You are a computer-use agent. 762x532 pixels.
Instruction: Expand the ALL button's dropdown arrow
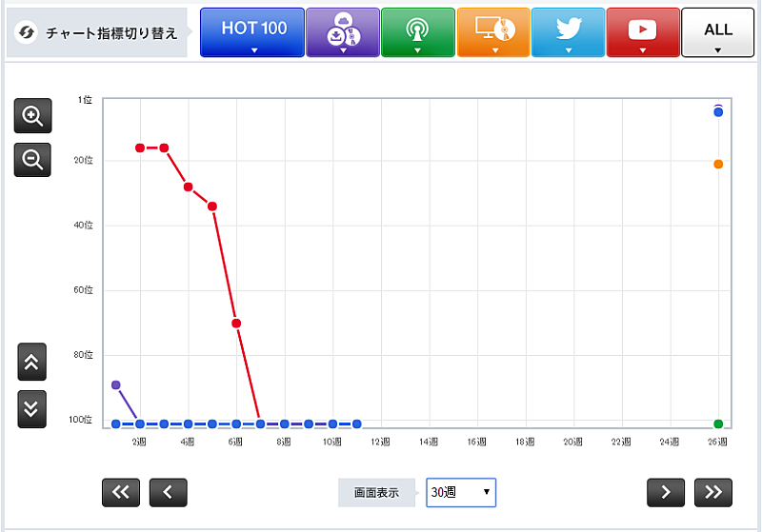tap(717, 50)
